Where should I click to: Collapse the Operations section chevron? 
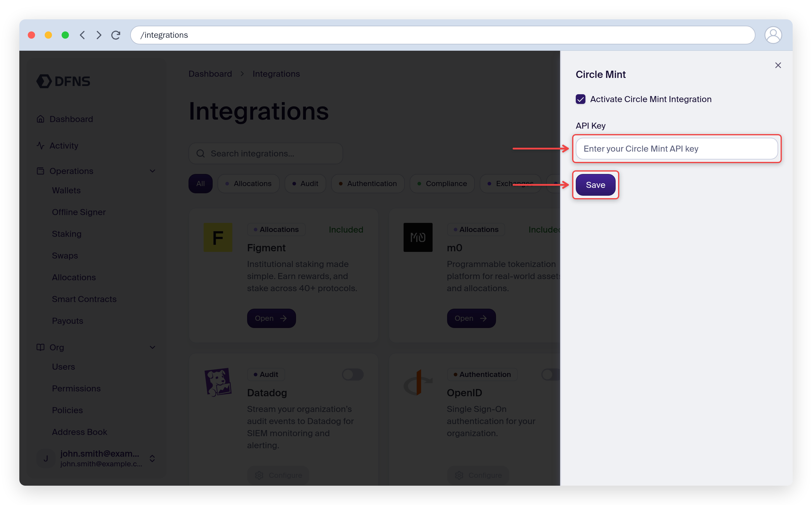[153, 171]
